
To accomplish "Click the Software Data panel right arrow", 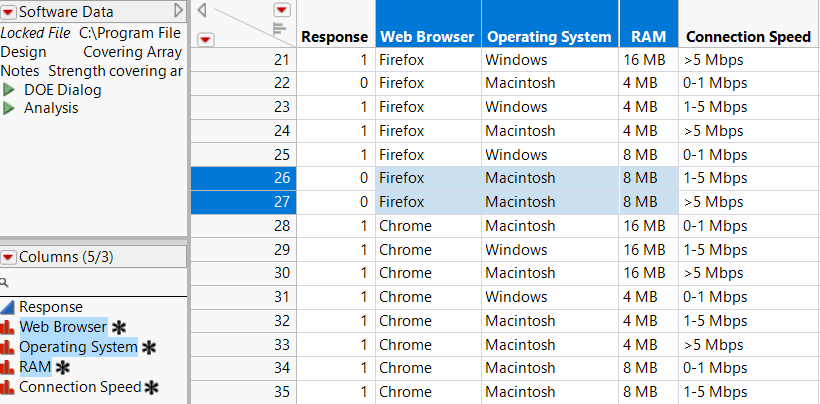I will 179,11.
